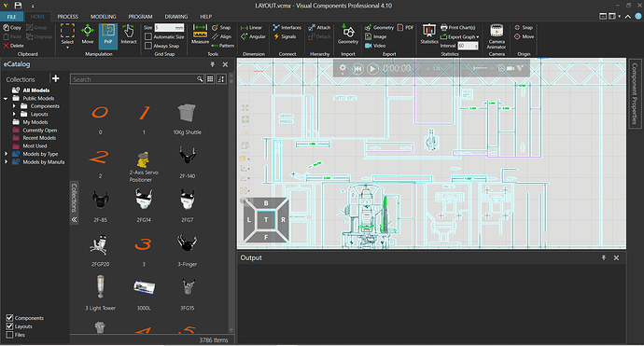Image resolution: width=644 pixels, height=346 pixels.
Task: Export an Image of the view
Action: [375, 36]
